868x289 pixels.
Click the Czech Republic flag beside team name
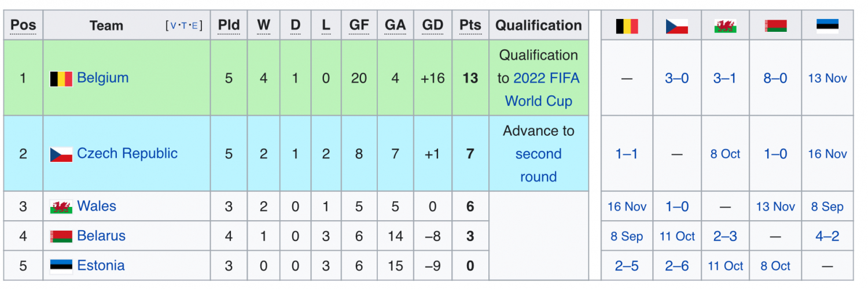point(61,154)
